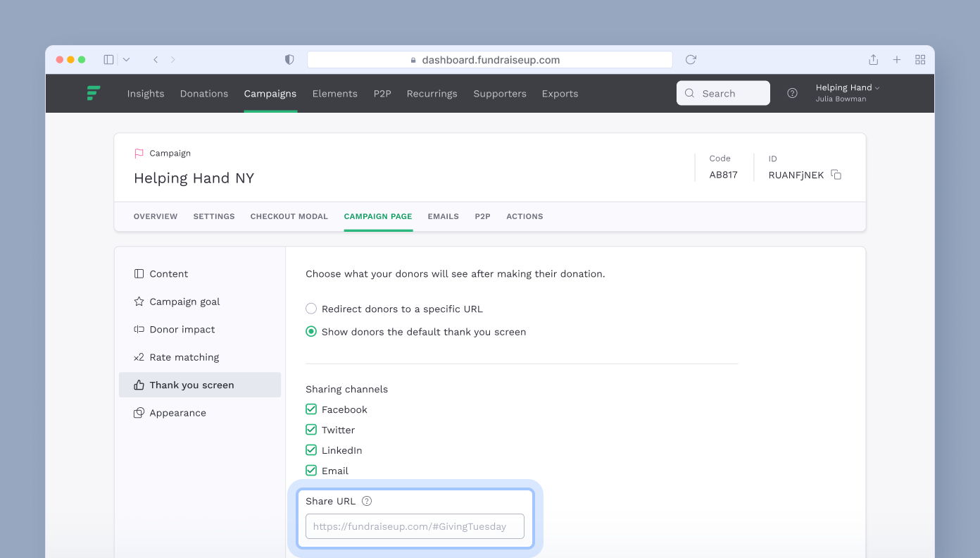Click the Sharing channels heading text
The width and height of the screenshot is (980, 558).
click(346, 389)
